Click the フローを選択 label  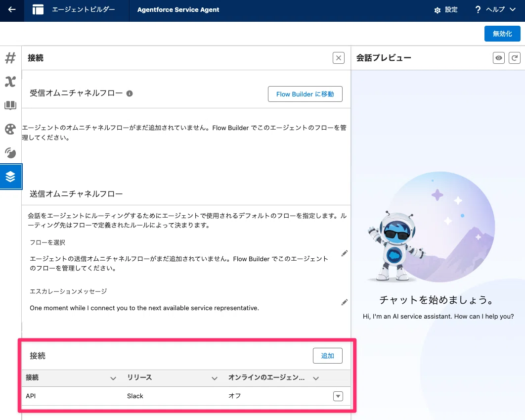[47, 242]
